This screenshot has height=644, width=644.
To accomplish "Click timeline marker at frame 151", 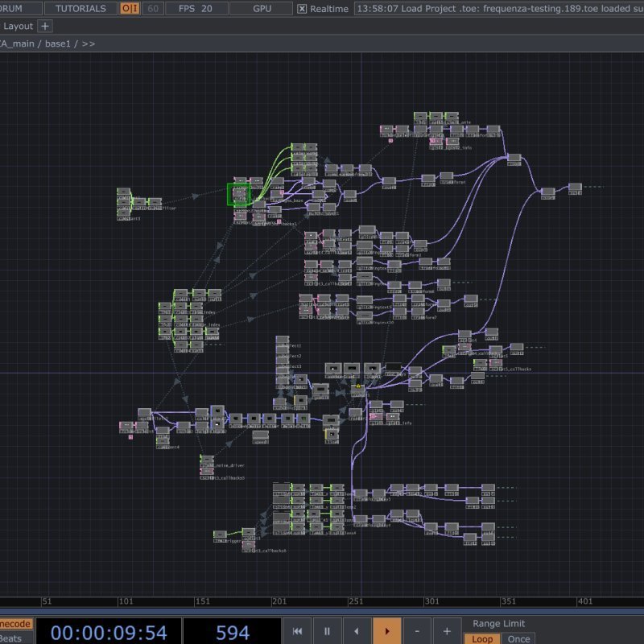I will [202, 601].
